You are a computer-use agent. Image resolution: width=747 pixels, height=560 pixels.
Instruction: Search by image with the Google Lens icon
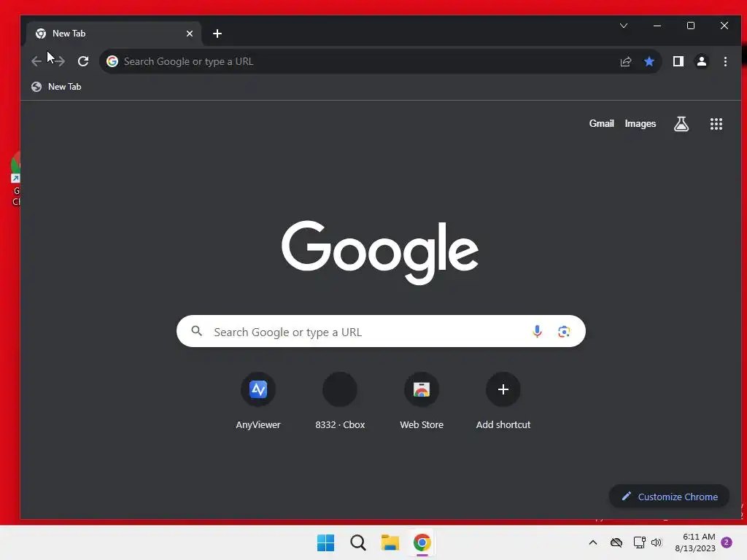(x=564, y=332)
